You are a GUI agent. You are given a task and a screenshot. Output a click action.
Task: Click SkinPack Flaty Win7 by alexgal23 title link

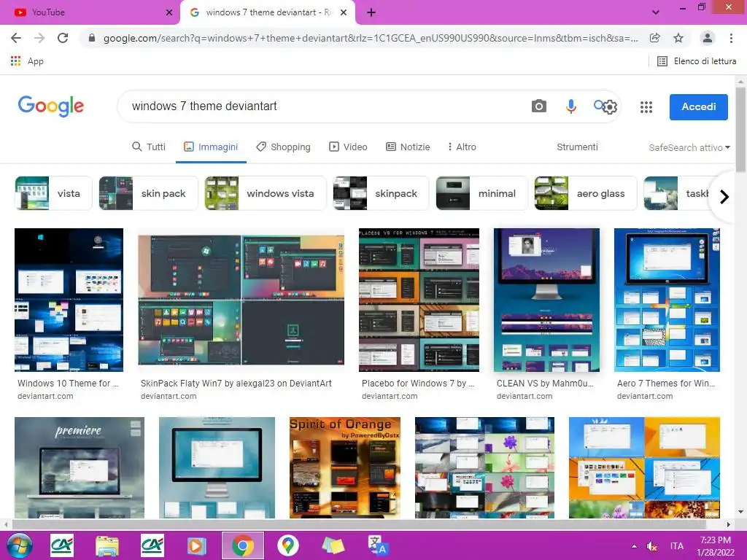click(x=236, y=384)
